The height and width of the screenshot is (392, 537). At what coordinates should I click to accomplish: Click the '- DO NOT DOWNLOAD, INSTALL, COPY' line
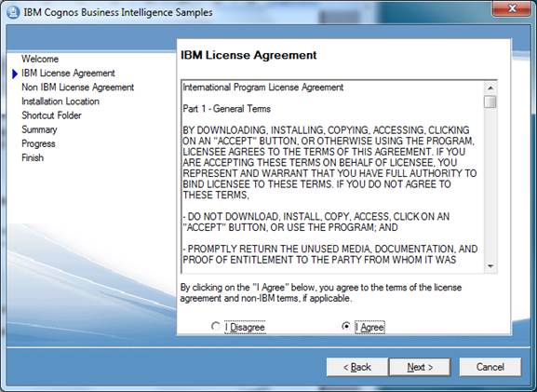(316, 217)
